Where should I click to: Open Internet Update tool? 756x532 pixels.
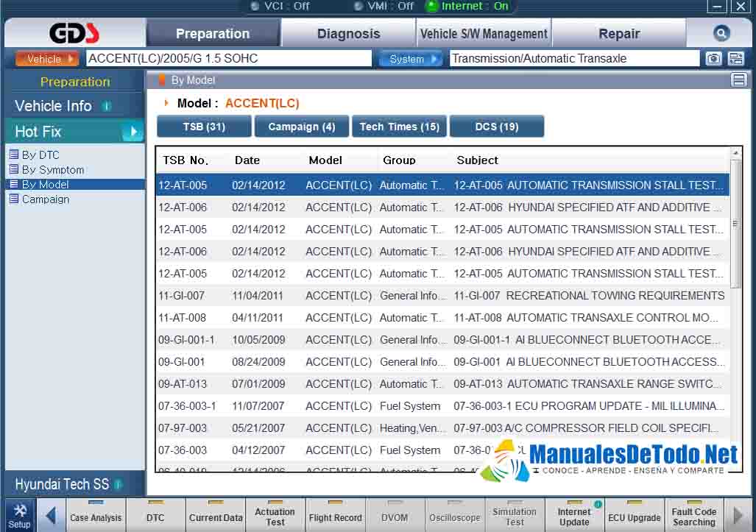click(x=574, y=516)
